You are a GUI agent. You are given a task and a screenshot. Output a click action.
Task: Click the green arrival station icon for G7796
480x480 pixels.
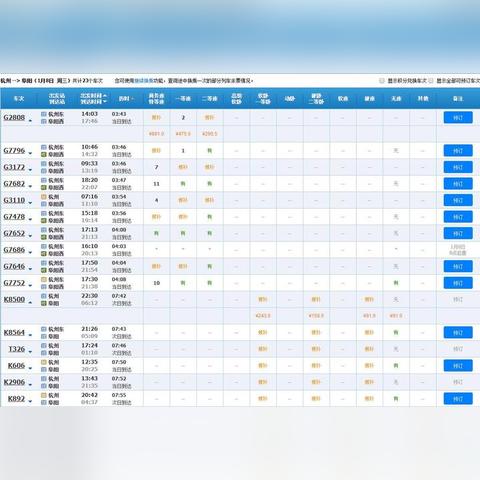44,154
